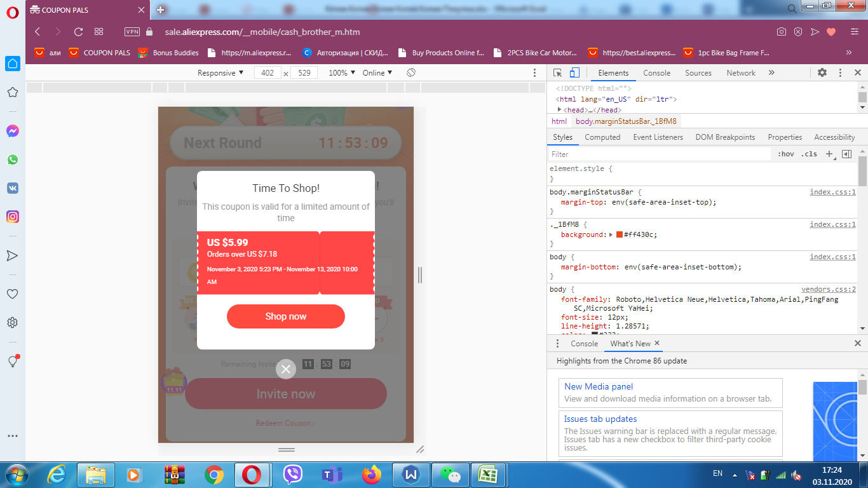Viewport: 868px width, 488px height.
Task: Open bookmarks star in sidebar
Action: pos(13,93)
